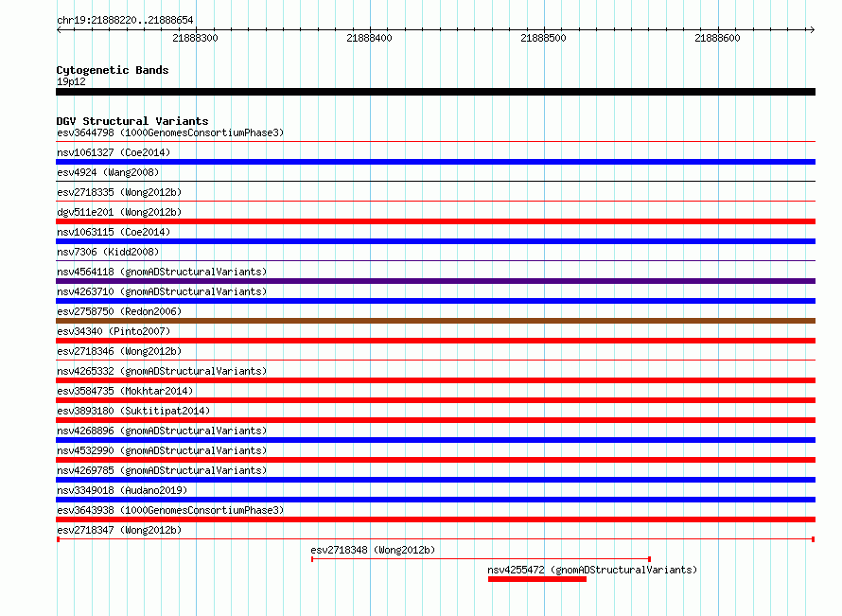The width and height of the screenshot is (842, 616).
Task: Select esv3584735 (Mokhtar2014) label
Action: [x=125, y=391]
